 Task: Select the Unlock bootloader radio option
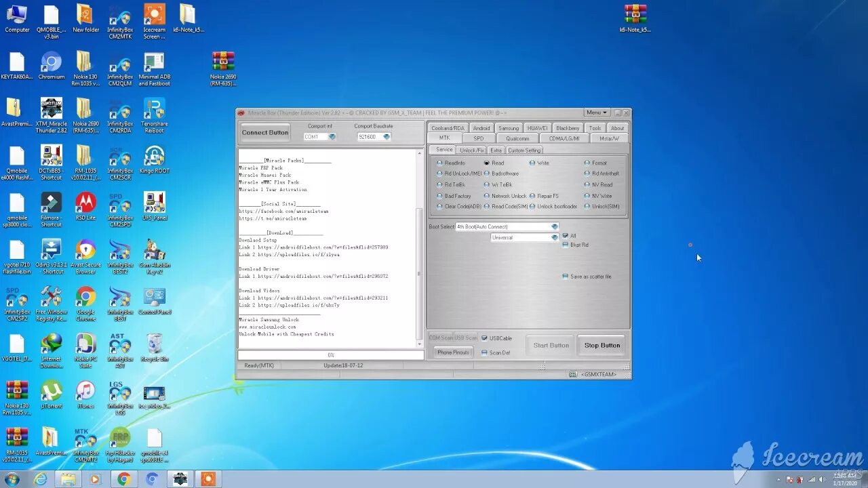(x=553, y=207)
